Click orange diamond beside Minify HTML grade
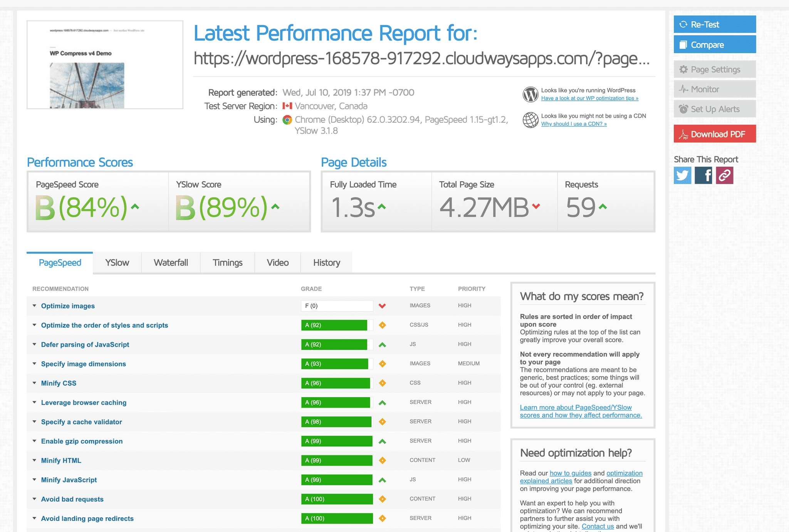789x532 pixels. [x=382, y=460]
